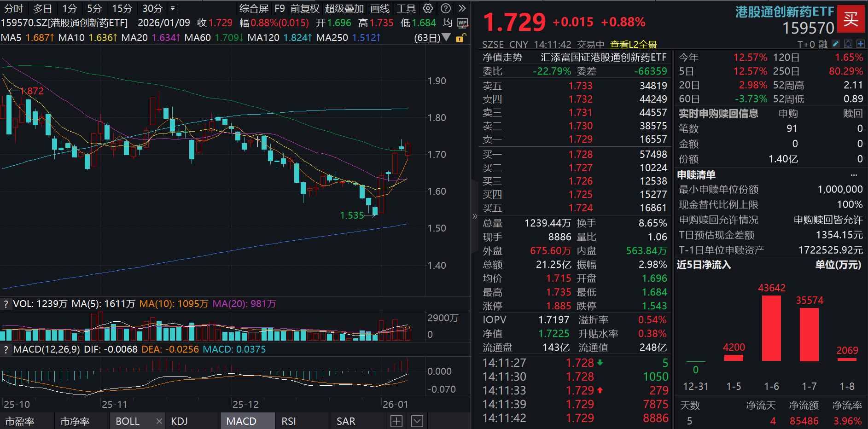Open the settings gear in the toolbar
Screen dimensions: 868x429
coord(428,8)
